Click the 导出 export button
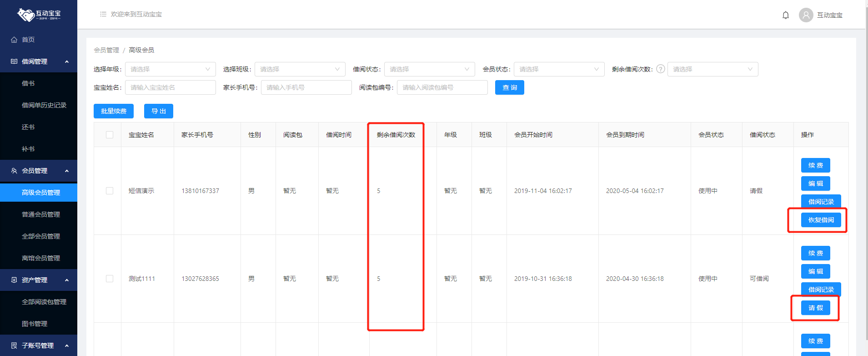 (x=159, y=111)
